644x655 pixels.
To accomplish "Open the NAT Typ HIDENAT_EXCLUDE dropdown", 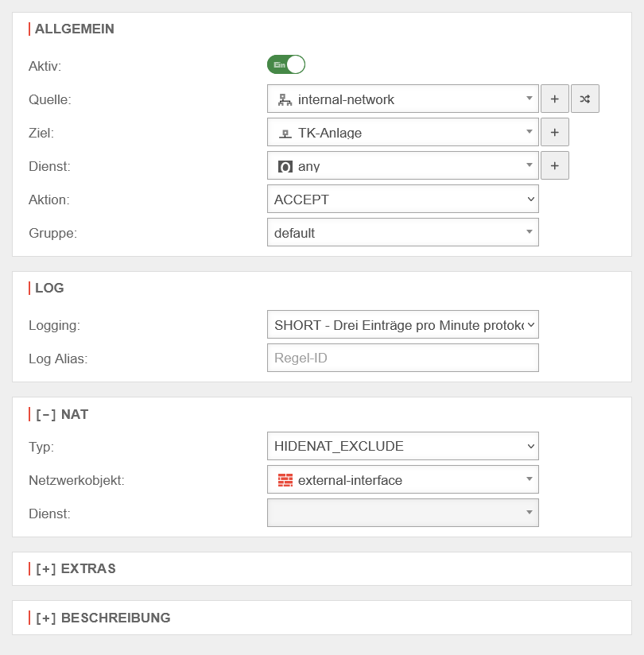I will [x=403, y=447].
